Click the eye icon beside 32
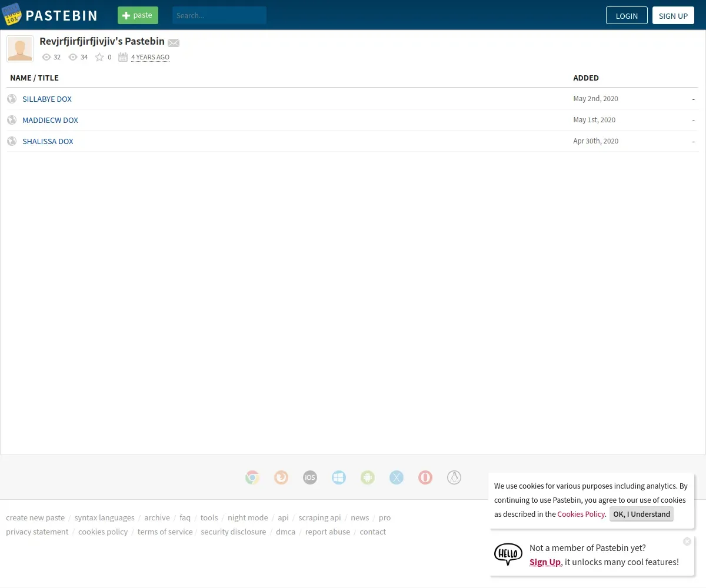Viewport: 706px width, 588px height. point(46,57)
